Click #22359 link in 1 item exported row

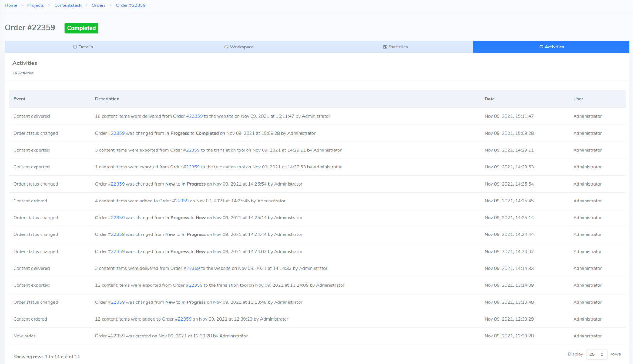193,167
